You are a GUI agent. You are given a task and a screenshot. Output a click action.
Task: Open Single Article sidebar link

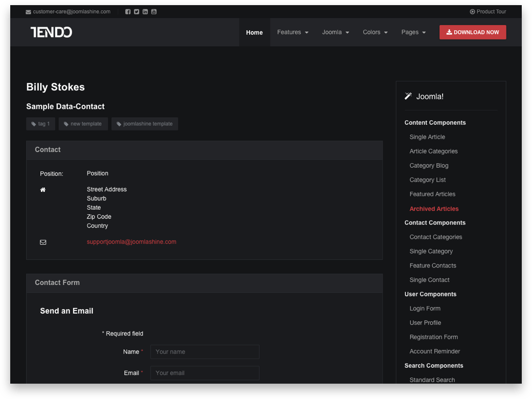point(427,137)
